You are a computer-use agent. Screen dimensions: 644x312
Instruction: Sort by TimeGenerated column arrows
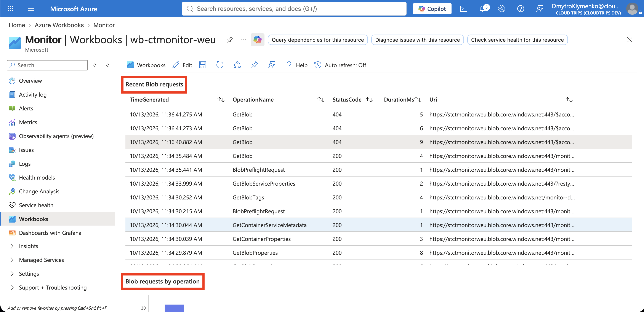tap(221, 100)
